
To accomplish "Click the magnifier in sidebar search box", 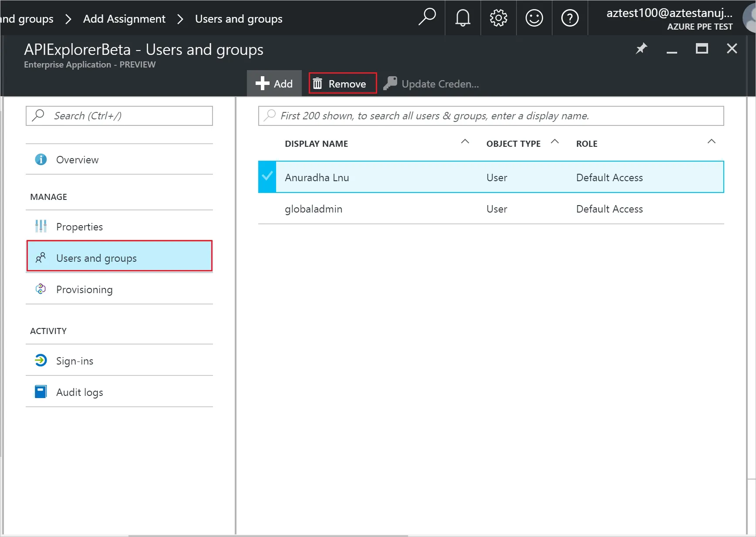I will click(38, 115).
